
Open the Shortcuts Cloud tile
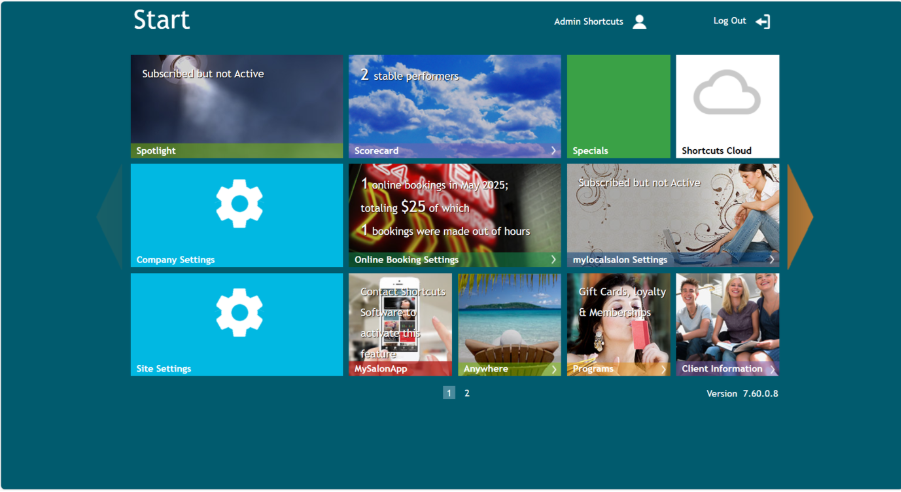point(727,105)
